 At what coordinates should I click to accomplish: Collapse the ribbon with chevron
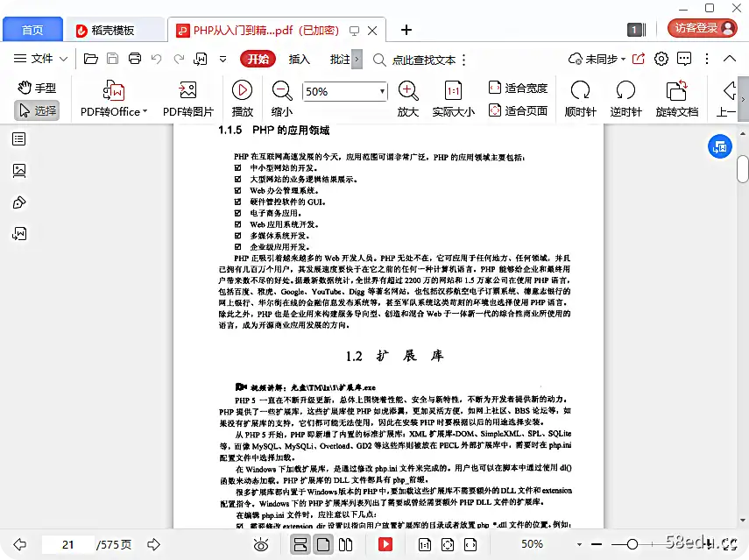(x=730, y=59)
